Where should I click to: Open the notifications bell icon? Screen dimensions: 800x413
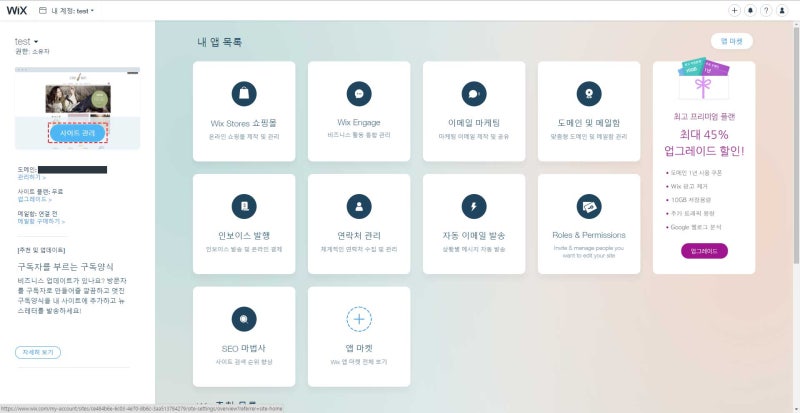750,10
